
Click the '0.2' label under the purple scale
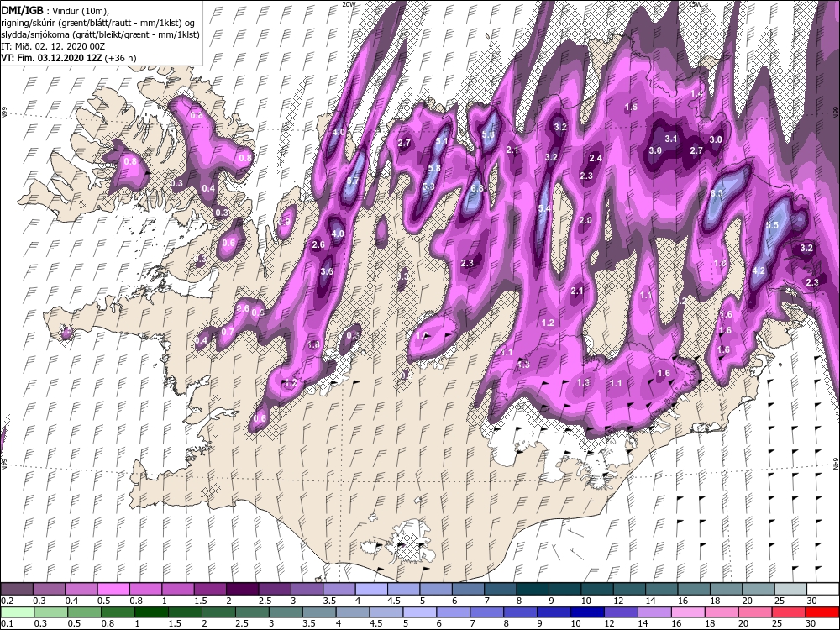click(x=7, y=601)
